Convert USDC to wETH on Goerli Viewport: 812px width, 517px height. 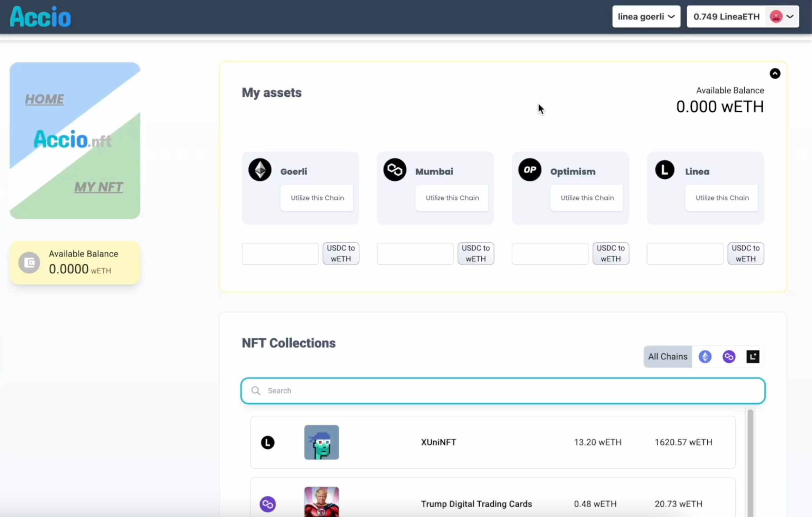[341, 253]
